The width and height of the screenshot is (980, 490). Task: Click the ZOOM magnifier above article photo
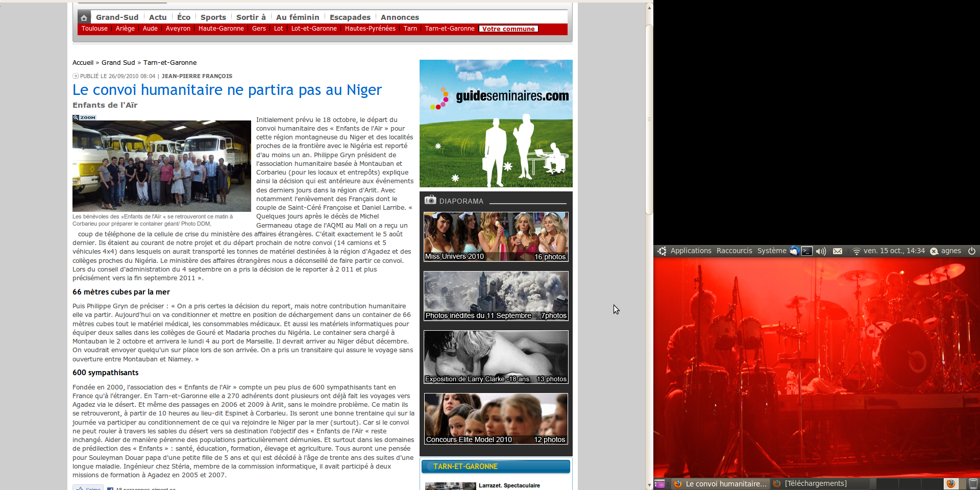tap(84, 117)
